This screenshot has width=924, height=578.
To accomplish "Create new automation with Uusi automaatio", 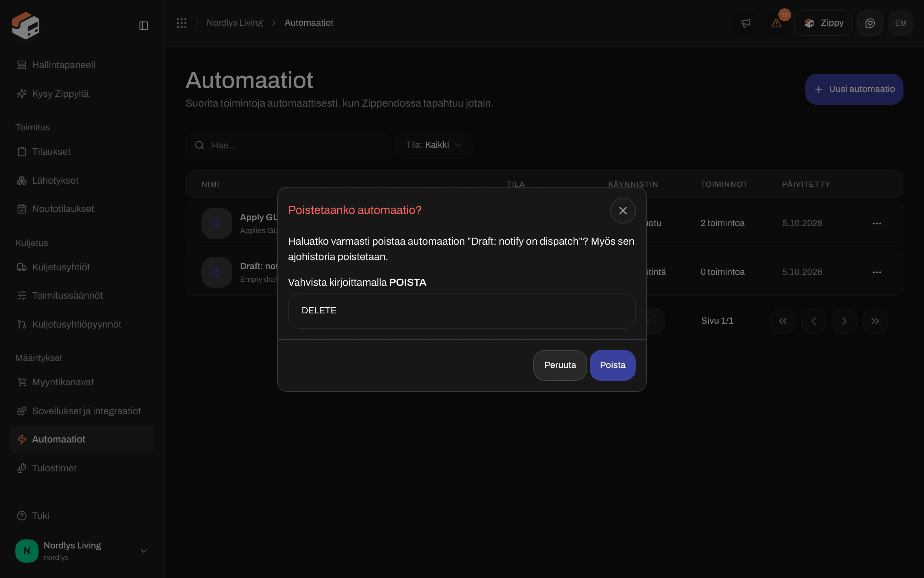I will click(x=854, y=89).
